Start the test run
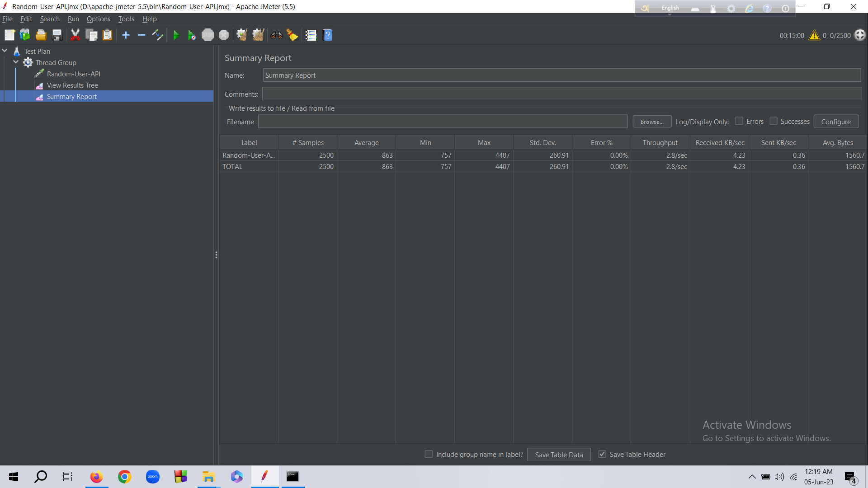 coord(176,35)
